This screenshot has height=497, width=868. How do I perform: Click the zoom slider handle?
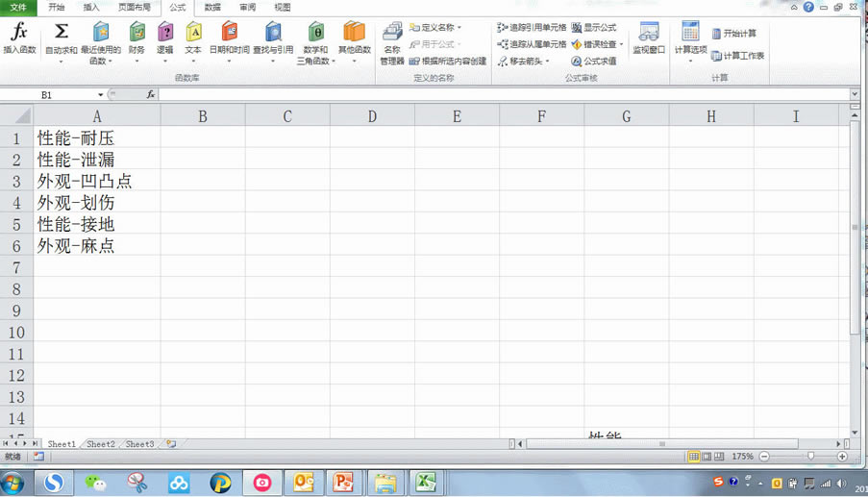810,456
